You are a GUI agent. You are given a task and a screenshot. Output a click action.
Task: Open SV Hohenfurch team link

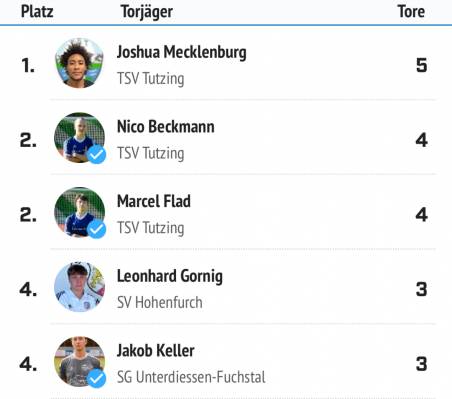pos(160,303)
